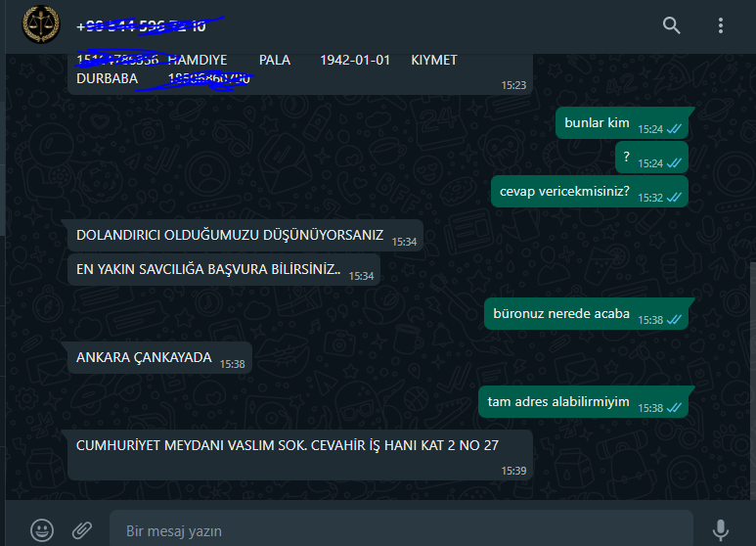Click the paperclip attach icon

tap(82, 530)
